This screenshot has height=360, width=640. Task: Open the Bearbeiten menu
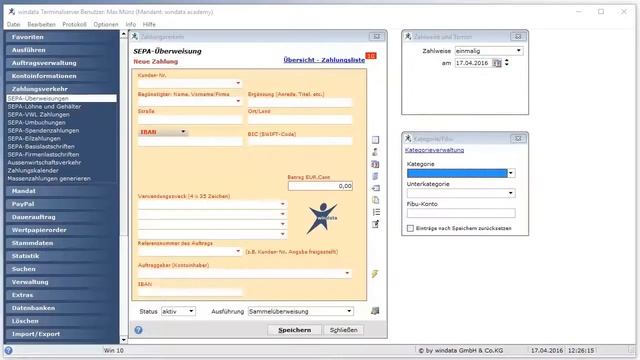tap(41, 24)
